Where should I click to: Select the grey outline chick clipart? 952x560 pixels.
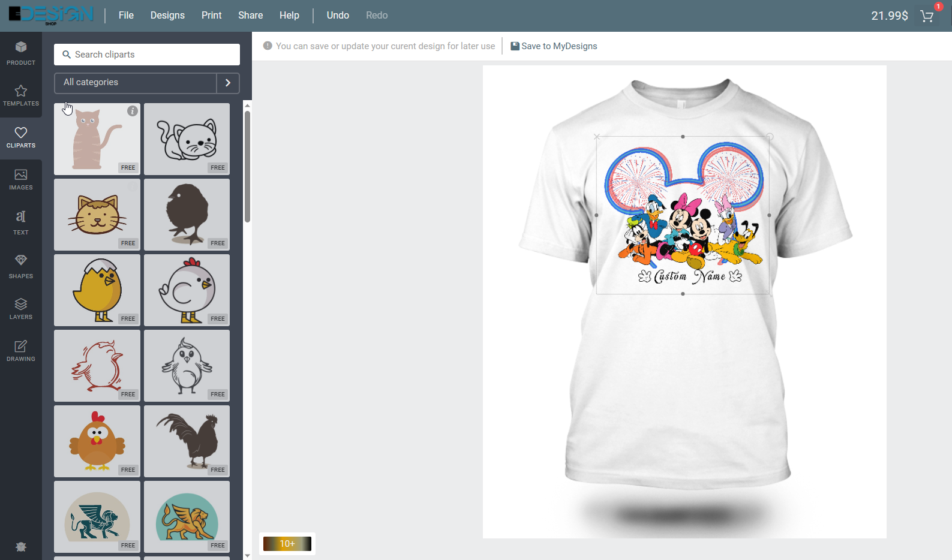pyautogui.click(x=187, y=366)
